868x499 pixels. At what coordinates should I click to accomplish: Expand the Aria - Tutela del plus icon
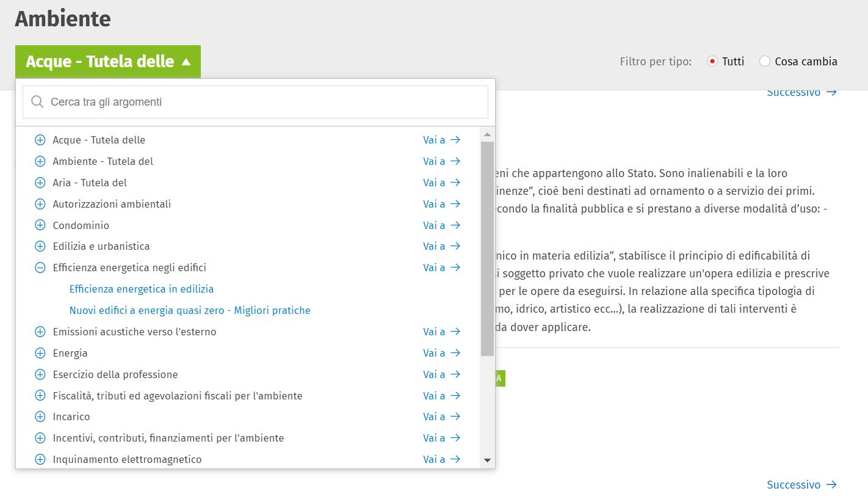40,183
